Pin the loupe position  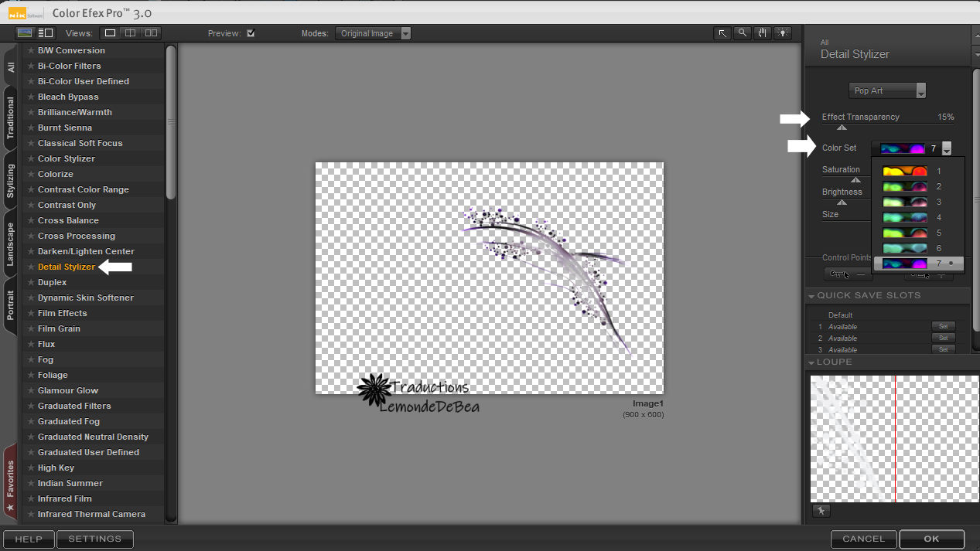[821, 511]
